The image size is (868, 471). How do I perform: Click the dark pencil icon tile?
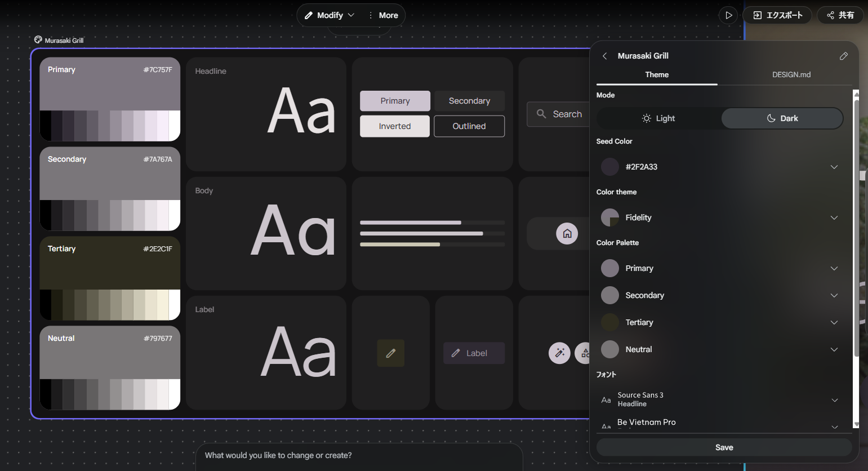pos(390,353)
